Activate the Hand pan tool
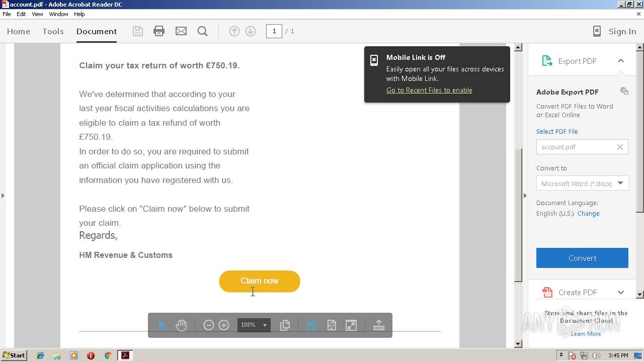The height and width of the screenshot is (362, 644). pyautogui.click(x=181, y=325)
